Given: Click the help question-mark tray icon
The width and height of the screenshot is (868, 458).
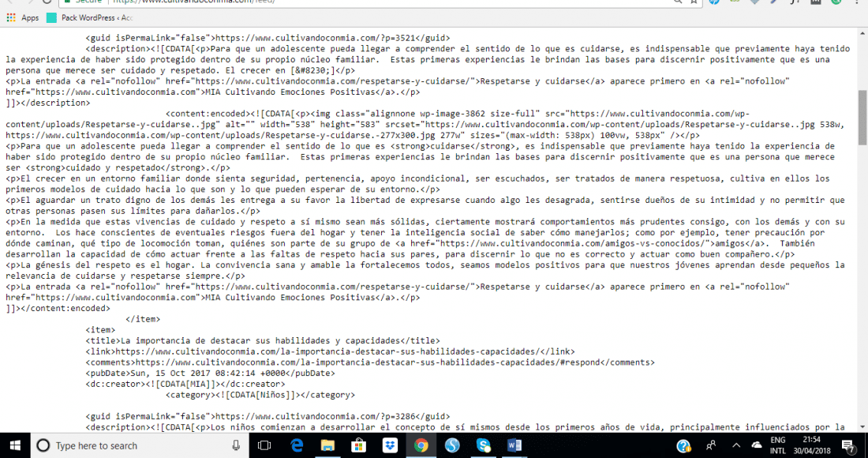Looking at the screenshot, I should [x=683, y=445].
